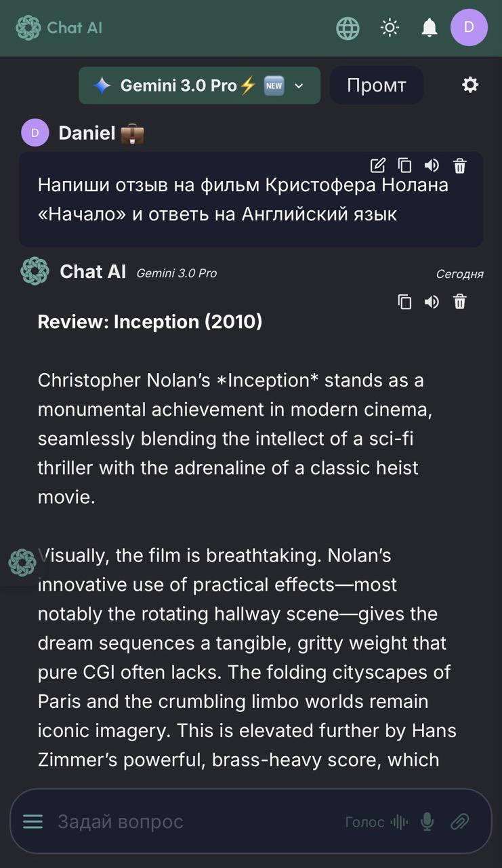Viewport: 502px width, 868px height.
Task: Click the Промт button
Action: 376,85
